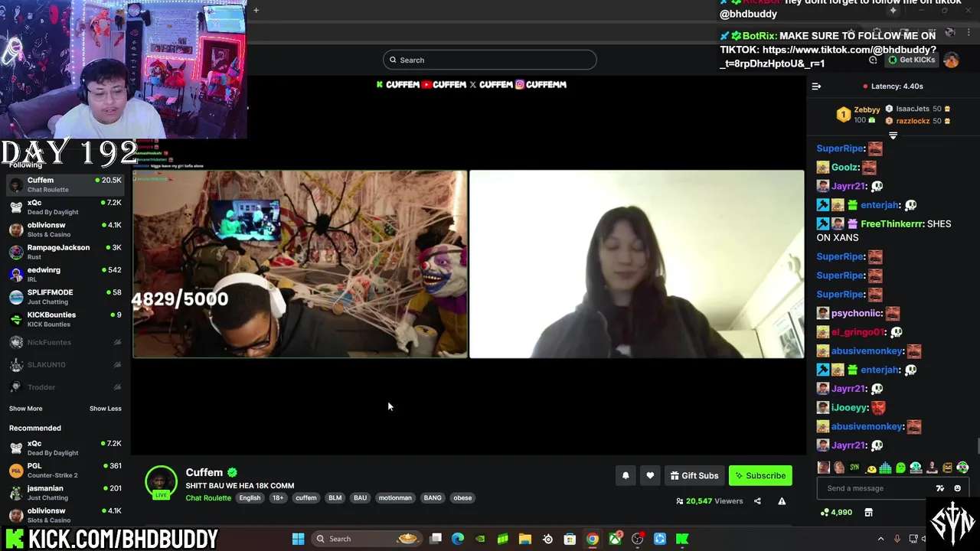Open Xbox app from taskbar
Image resolution: width=980 pixels, height=551 pixels.
point(615,539)
